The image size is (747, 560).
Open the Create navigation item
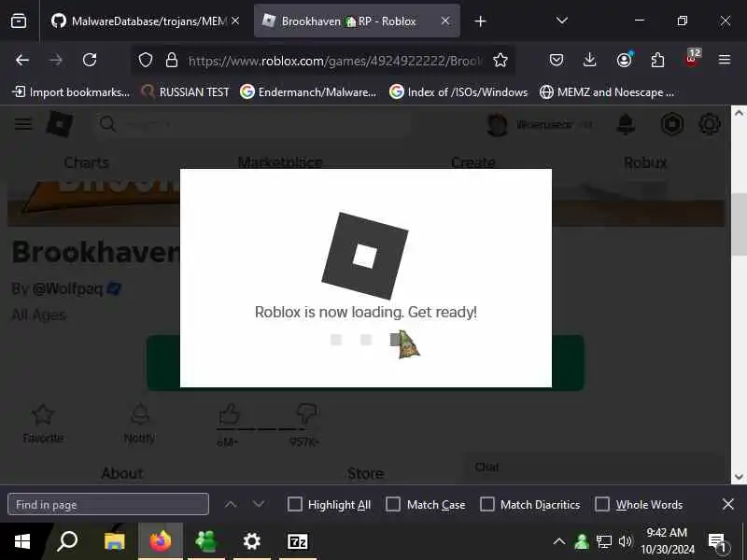[473, 161]
